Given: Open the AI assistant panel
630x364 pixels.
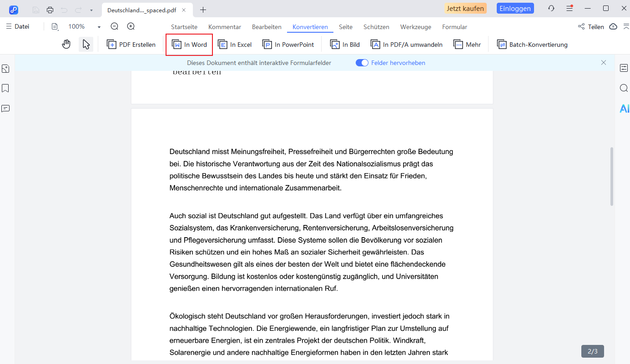Looking at the screenshot, I should click(x=624, y=109).
